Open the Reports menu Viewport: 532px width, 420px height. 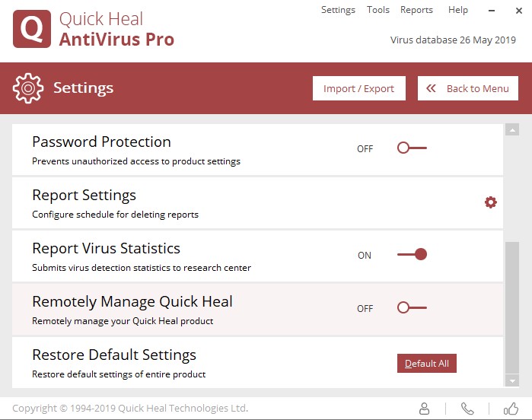[x=416, y=10]
